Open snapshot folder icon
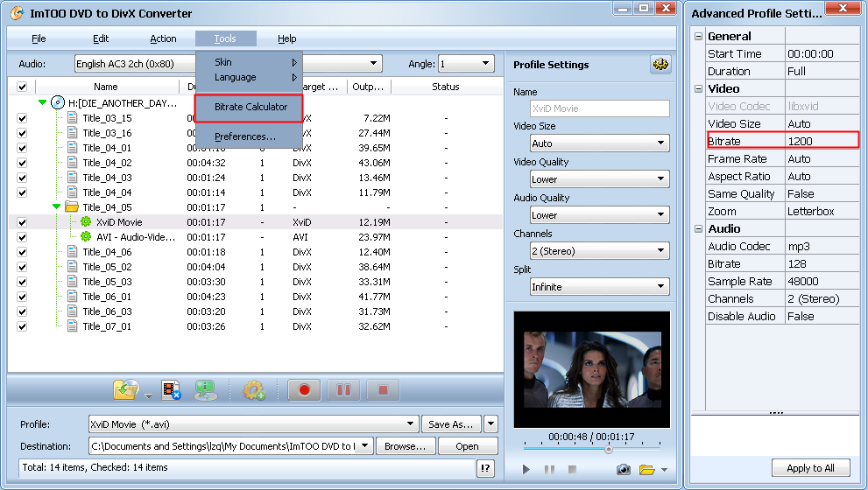This screenshot has height=490, width=868. click(x=646, y=470)
